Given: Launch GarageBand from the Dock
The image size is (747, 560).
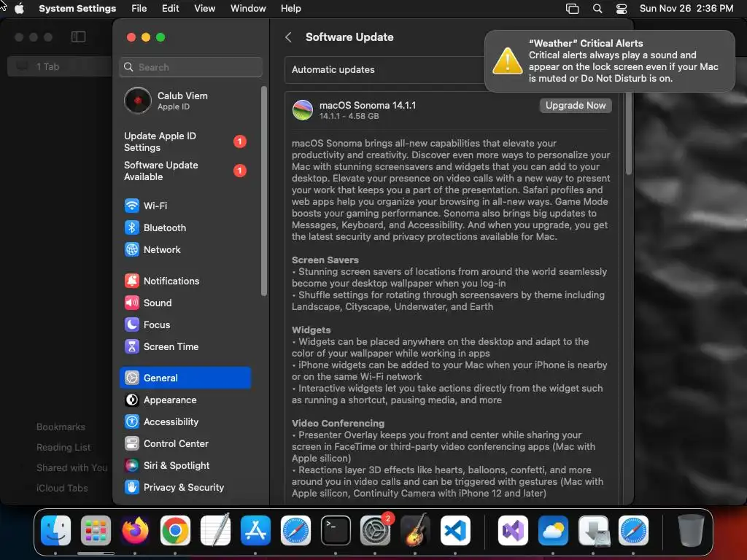Looking at the screenshot, I should pos(415,529).
